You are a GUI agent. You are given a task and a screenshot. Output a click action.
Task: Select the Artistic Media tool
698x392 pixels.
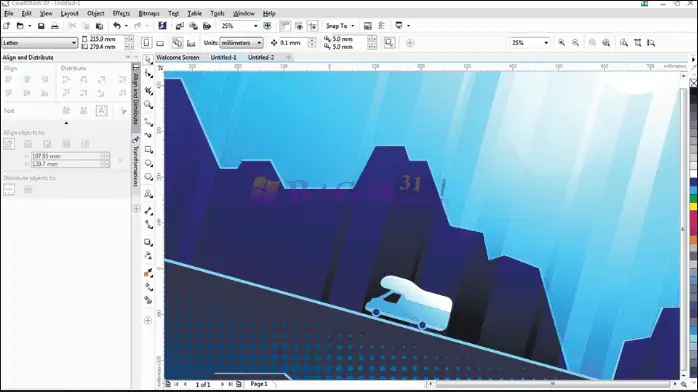(148, 135)
